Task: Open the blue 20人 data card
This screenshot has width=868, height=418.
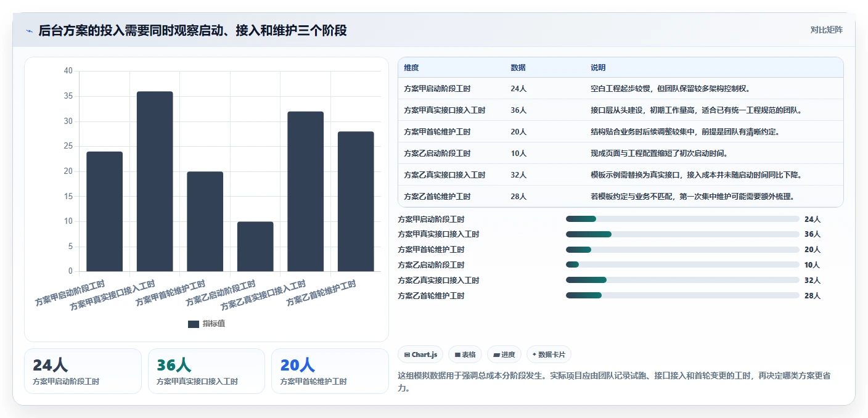Action: pyautogui.click(x=330, y=371)
